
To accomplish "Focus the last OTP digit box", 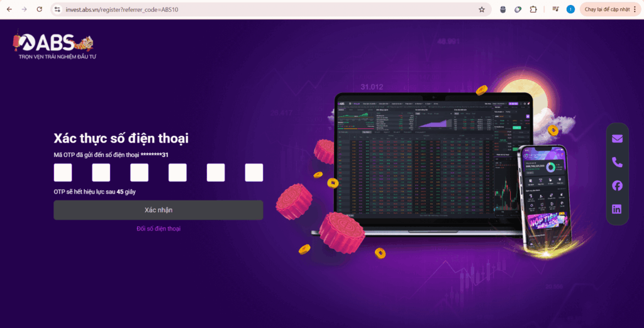I will 254,172.
